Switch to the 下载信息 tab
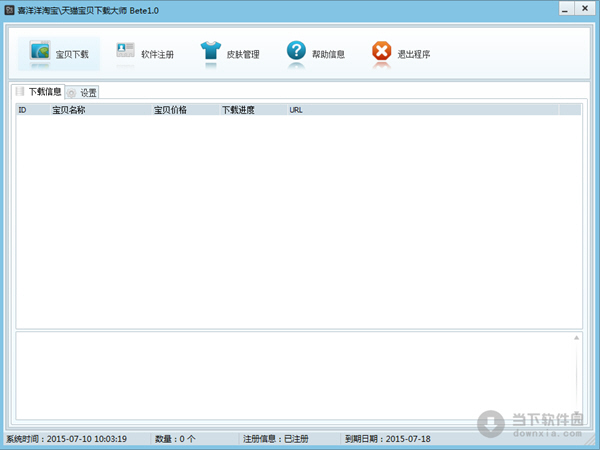This screenshot has height=450, width=600. point(38,91)
